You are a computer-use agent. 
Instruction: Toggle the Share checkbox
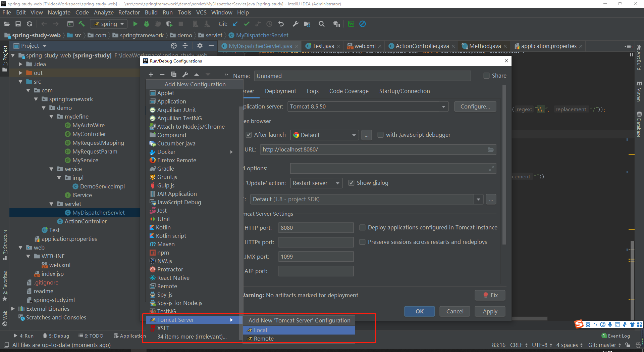[486, 76]
